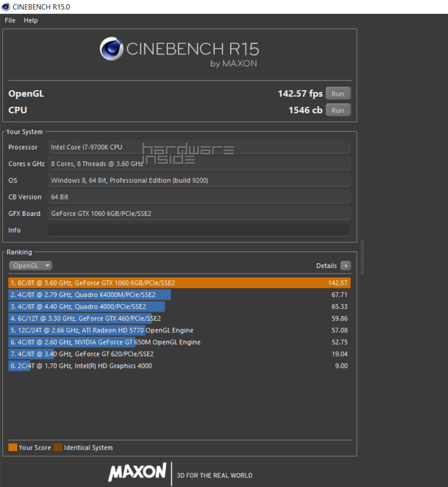Image resolution: width=448 pixels, height=487 pixels.
Task: Click the Cores x GHz value field
Action: click(199, 164)
